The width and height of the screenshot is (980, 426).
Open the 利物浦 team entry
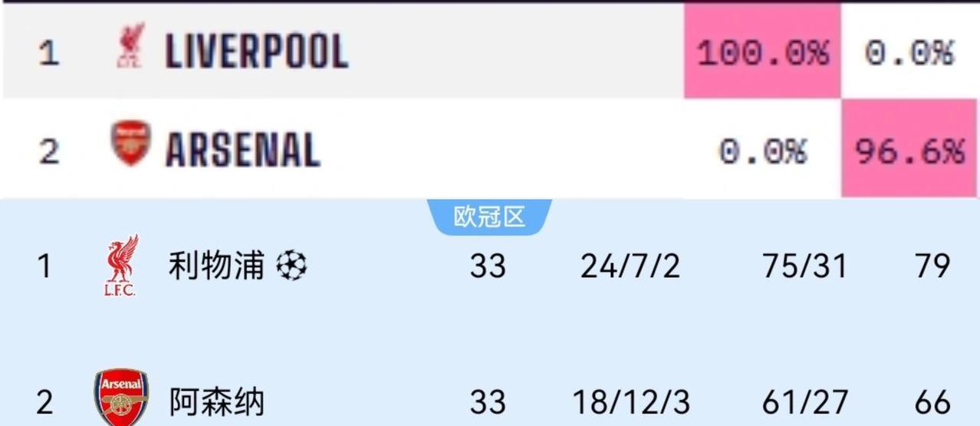tap(216, 266)
